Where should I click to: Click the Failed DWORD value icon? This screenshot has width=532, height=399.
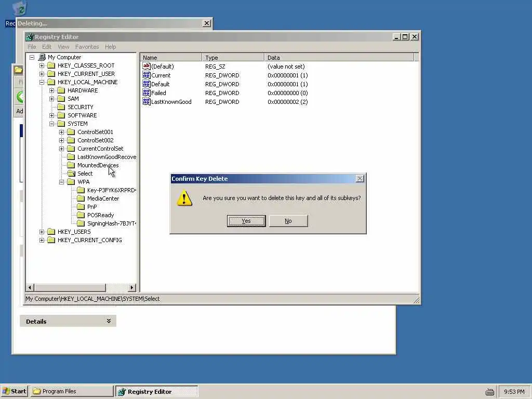click(x=146, y=92)
